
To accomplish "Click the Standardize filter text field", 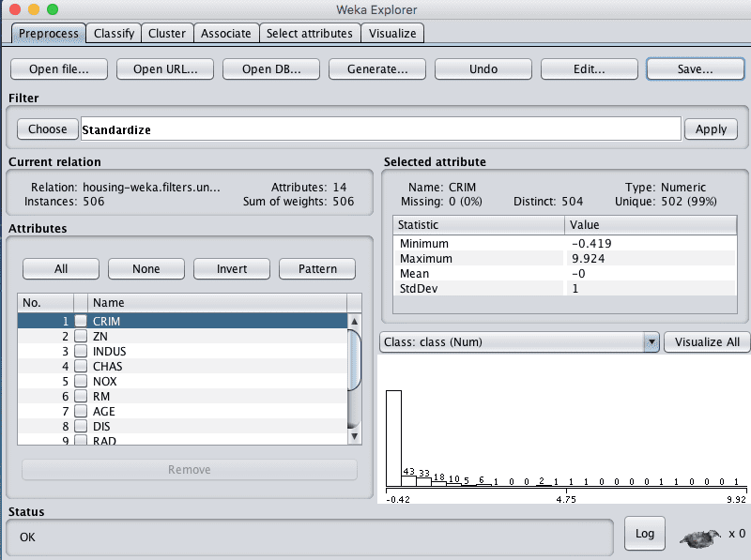I will tap(381, 129).
